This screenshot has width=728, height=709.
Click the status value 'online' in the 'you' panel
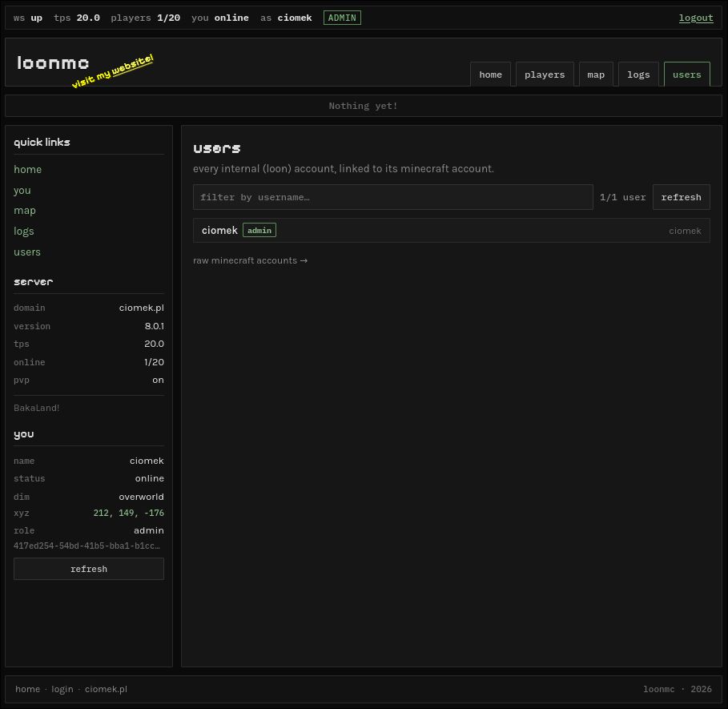point(150,478)
